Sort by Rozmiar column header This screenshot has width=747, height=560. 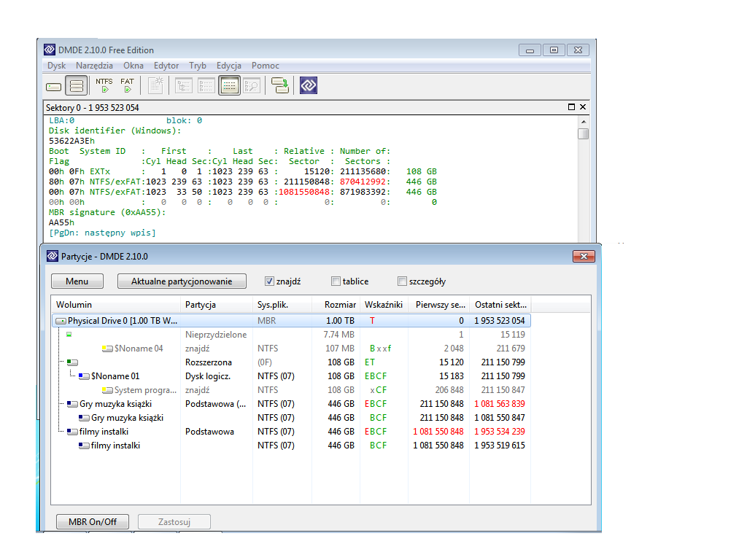coord(336,305)
